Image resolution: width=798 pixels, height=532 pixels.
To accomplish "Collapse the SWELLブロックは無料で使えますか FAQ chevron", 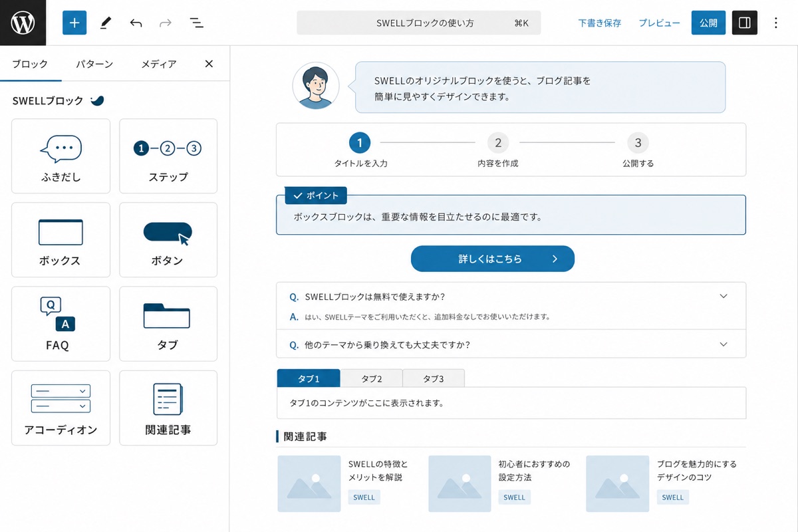I will coord(724,296).
